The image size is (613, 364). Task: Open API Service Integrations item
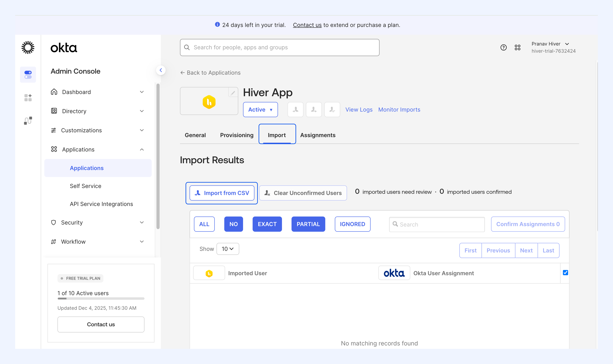tap(101, 204)
